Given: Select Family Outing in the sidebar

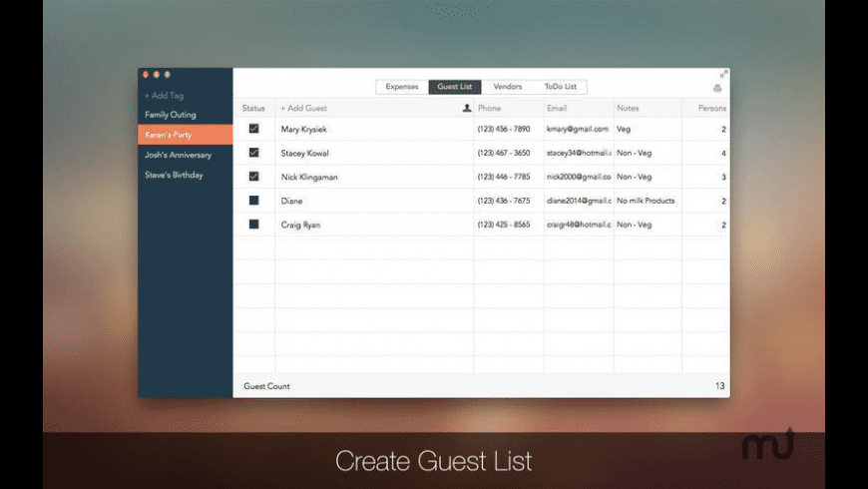Looking at the screenshot, I should [171, 115].
